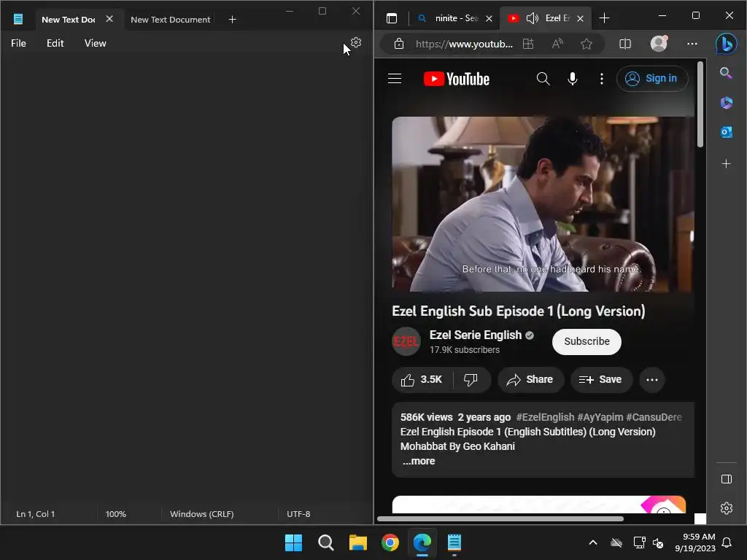Image resolution: width=747 pixels, height=560 pixels.
Task: Click UTF-8 encoding status entry
Action: [298, 514]
